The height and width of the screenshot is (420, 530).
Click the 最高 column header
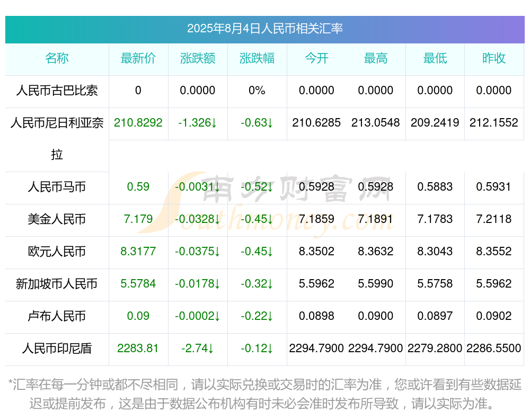click(x=376, y=58)
